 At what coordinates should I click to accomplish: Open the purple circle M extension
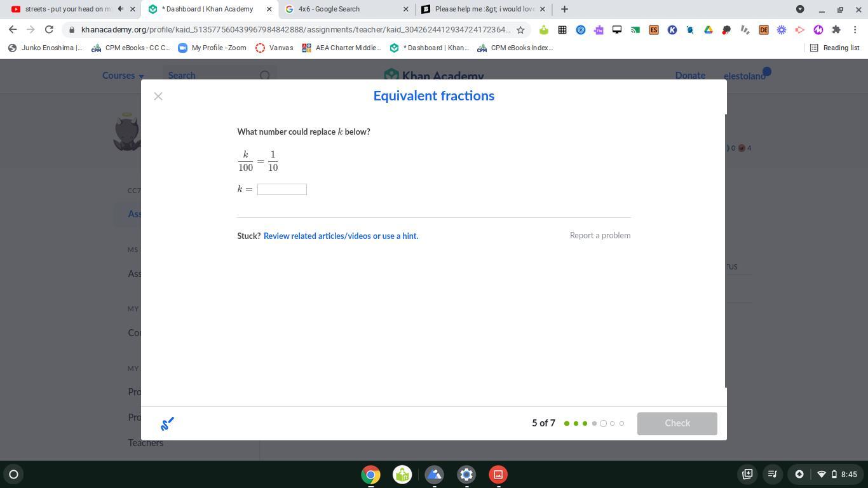(818, 30)
